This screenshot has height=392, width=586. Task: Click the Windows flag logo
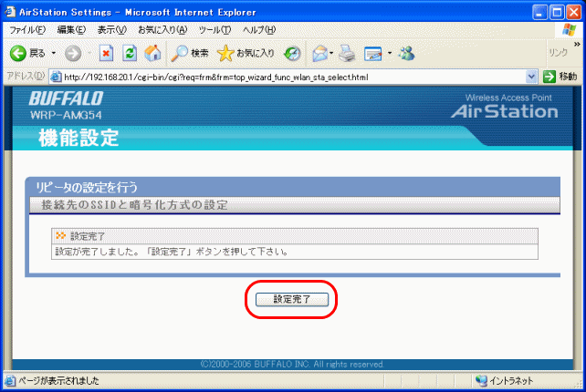[569, 30]
